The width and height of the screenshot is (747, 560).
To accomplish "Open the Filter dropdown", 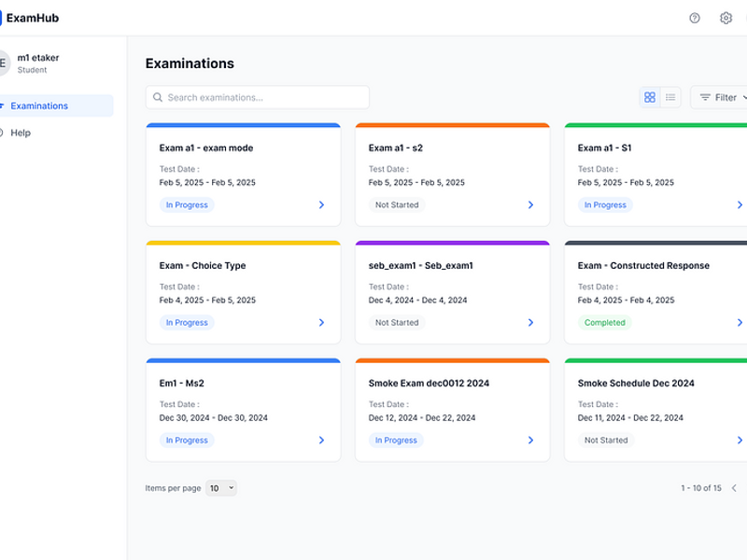I will point(721,97).
